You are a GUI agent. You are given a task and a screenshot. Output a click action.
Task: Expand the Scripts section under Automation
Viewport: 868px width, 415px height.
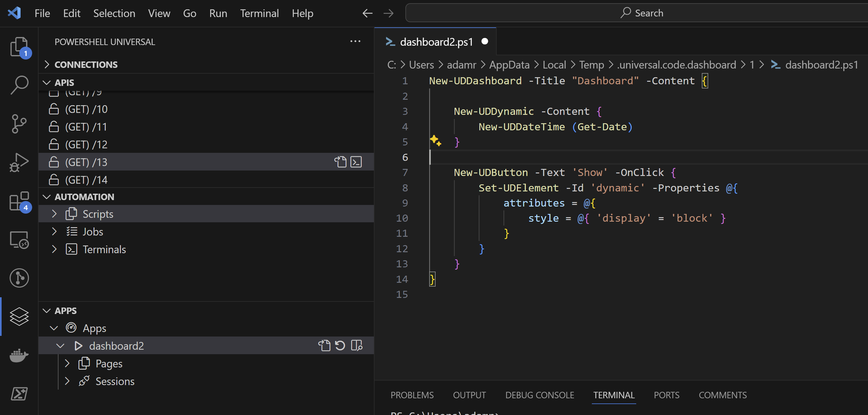coord(54,213)
